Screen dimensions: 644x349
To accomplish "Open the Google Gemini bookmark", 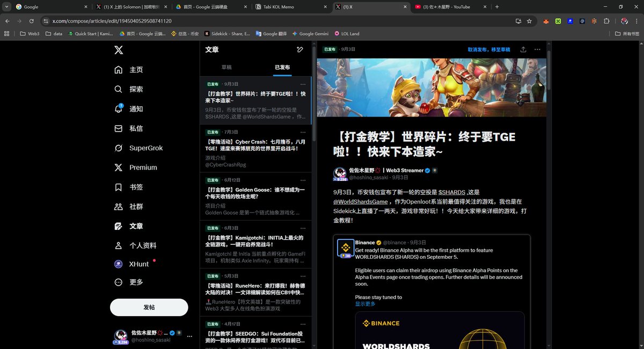I will click(x=310, y=33).
